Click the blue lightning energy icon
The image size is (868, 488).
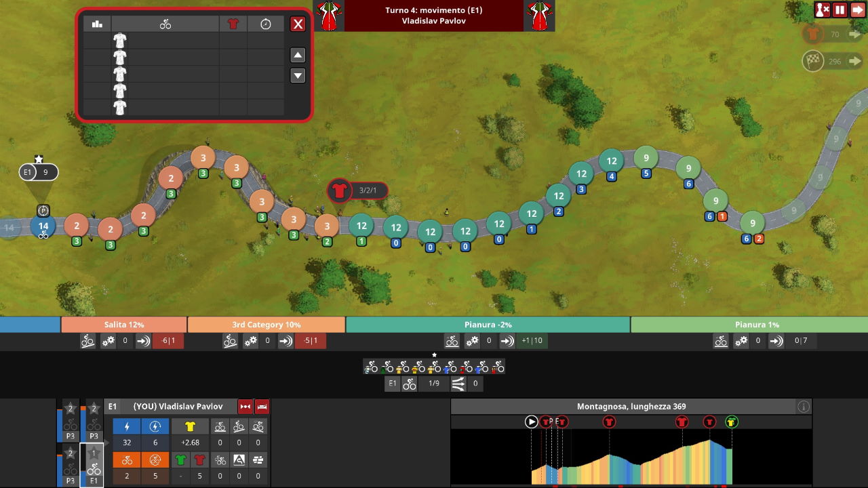click(127, 426)
